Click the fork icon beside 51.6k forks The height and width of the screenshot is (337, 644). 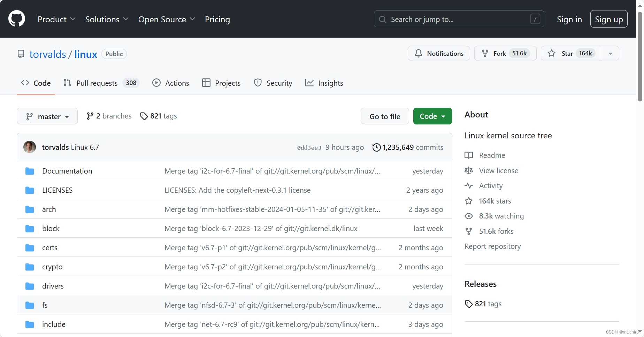point(469,231)
